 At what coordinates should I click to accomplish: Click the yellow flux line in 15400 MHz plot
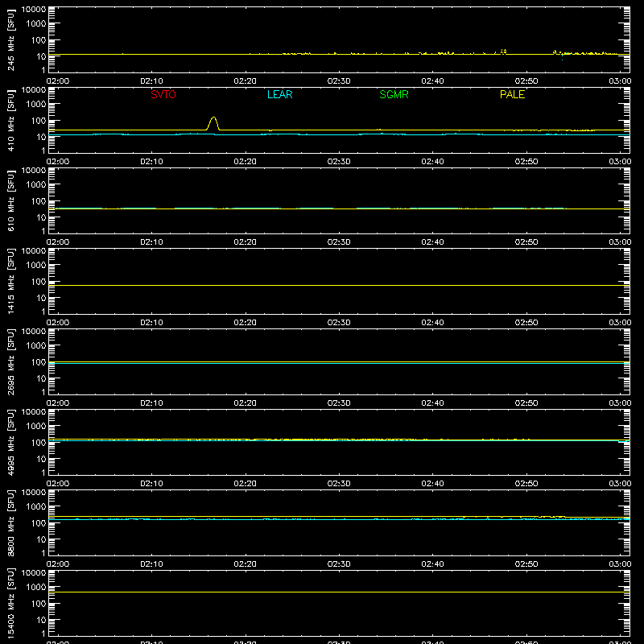(339, 592)
